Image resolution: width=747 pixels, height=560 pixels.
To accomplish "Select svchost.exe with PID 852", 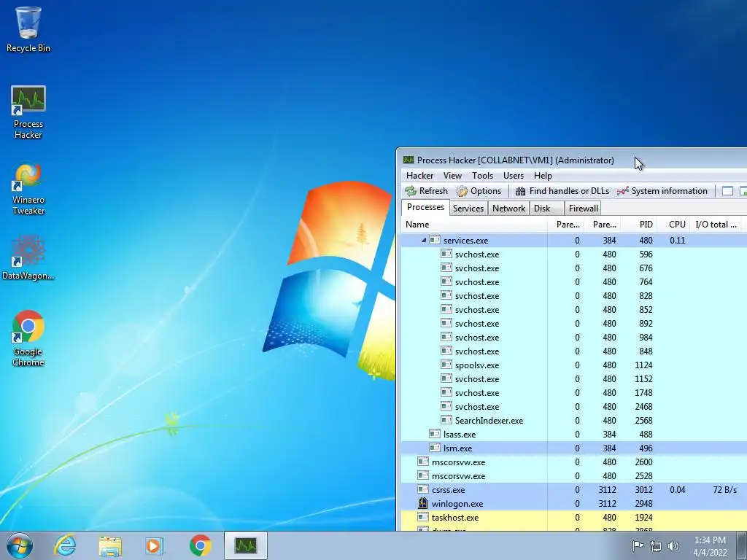I will click(x=574, y=309).
